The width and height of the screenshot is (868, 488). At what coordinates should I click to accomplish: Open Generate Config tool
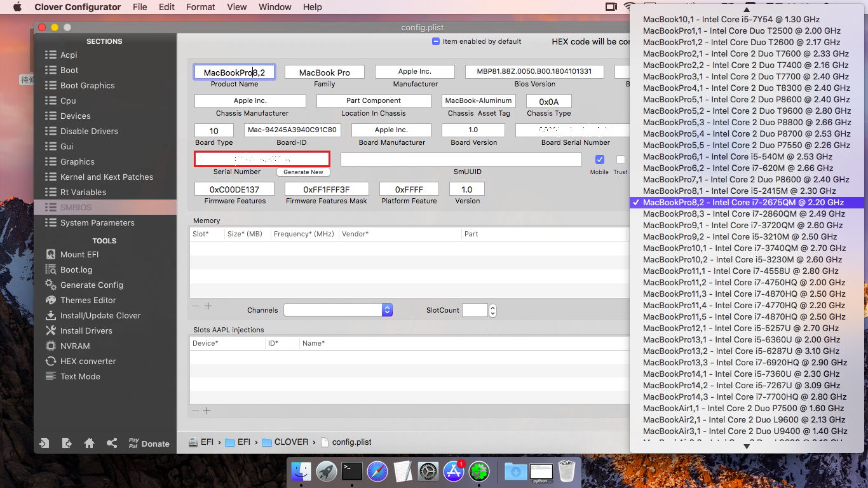coord(84,285)
